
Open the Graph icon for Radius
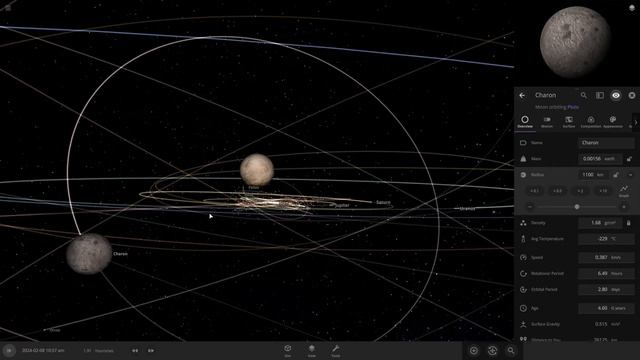pyautogui.click(x=624, y=191)
